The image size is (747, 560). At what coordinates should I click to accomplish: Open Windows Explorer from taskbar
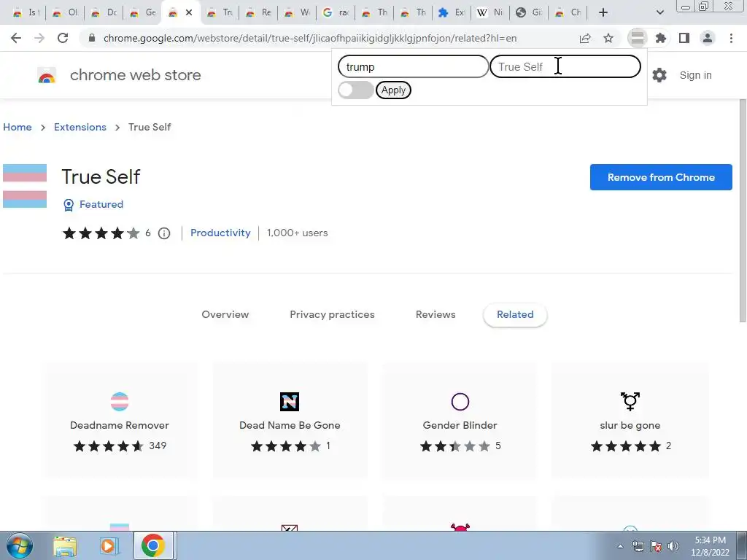(65, 545)
